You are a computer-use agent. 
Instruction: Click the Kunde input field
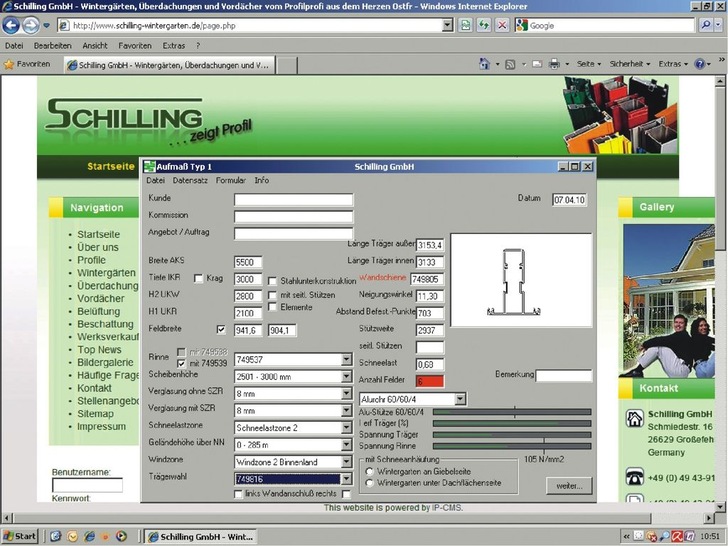(293, 200)
